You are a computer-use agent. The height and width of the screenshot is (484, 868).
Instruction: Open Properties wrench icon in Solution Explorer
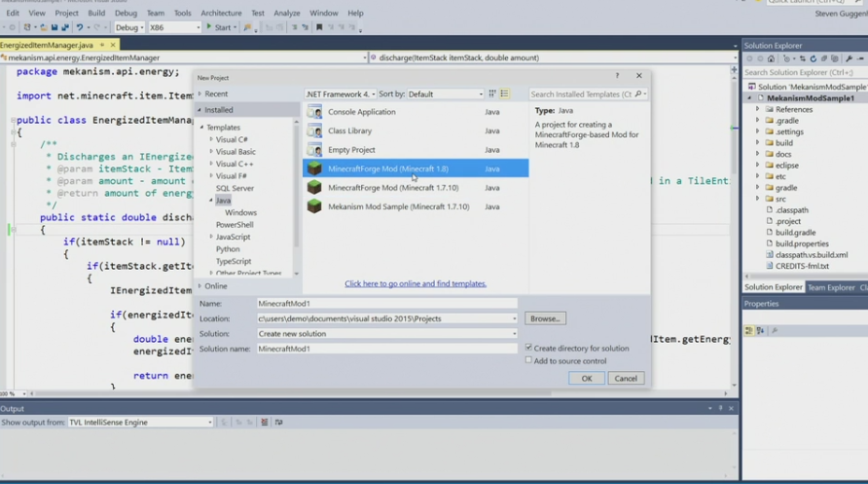850,58
